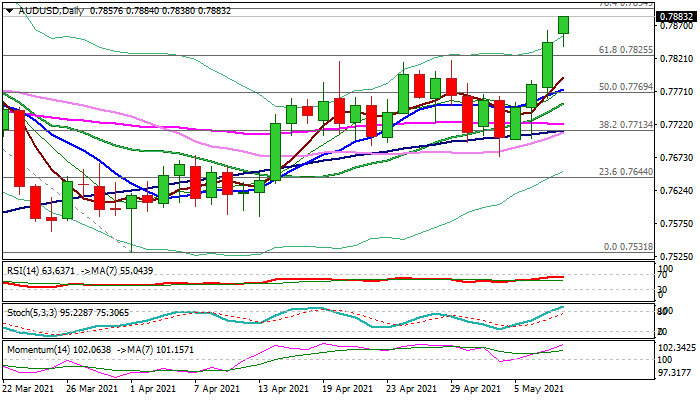Click the 1 Apr 2021 date label

point(146,388)
